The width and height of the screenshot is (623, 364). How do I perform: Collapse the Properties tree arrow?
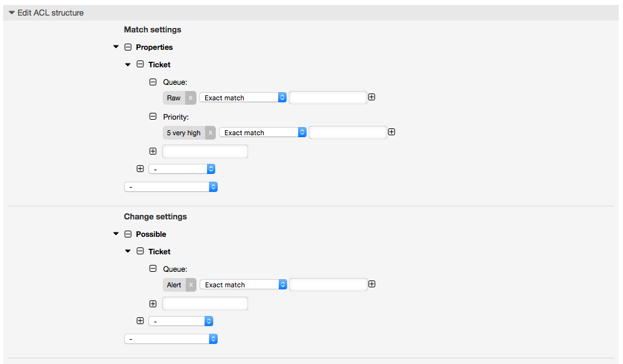116,47
